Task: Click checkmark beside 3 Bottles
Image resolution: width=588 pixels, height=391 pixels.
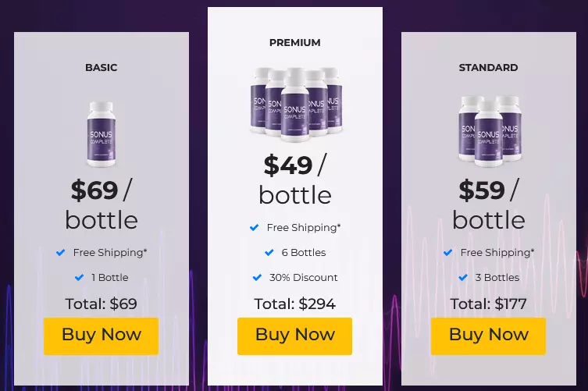Action: click(463, 278)
